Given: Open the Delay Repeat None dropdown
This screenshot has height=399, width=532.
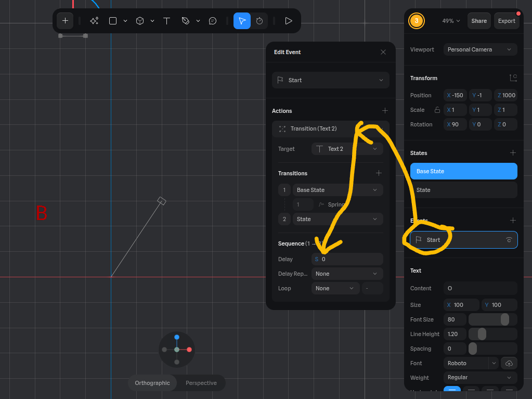Looking at the screenshot, I should click(x=347, y=274).
